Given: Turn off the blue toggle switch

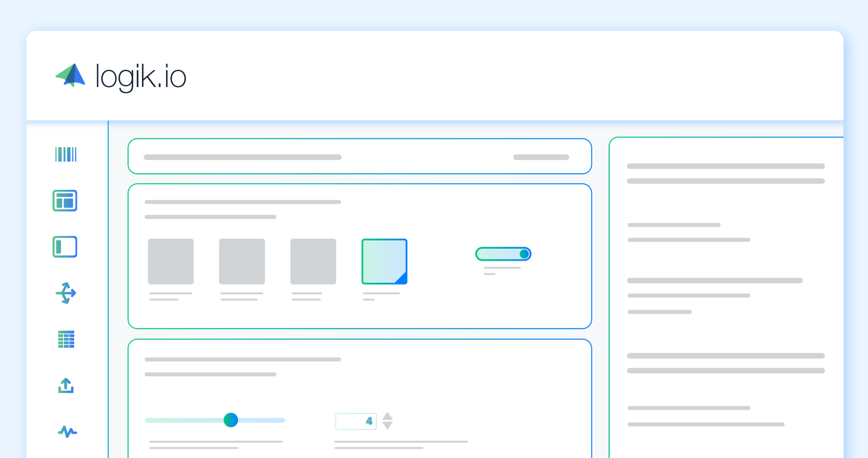Looking at the screenshot, I should [503, 254].
